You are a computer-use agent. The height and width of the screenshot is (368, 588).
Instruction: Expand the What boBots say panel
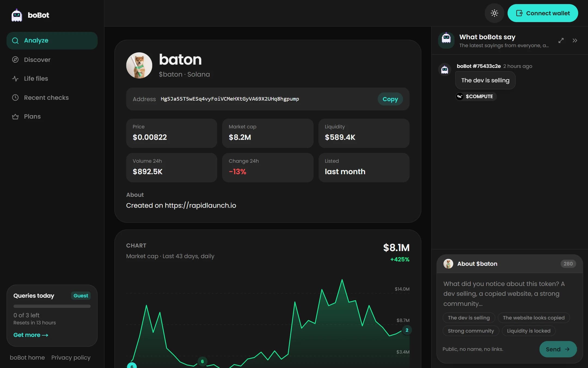[x=561, y=41]
